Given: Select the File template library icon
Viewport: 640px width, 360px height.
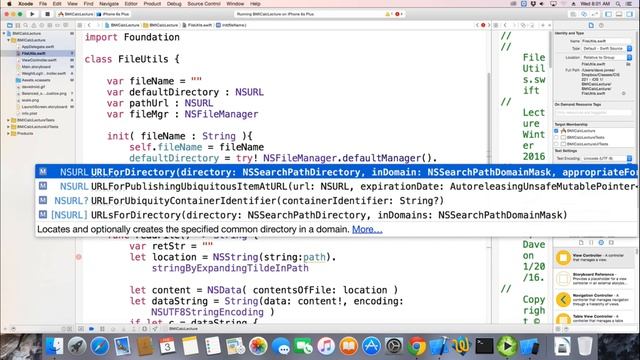Looking at the screenshot, I should coord(581,242).
